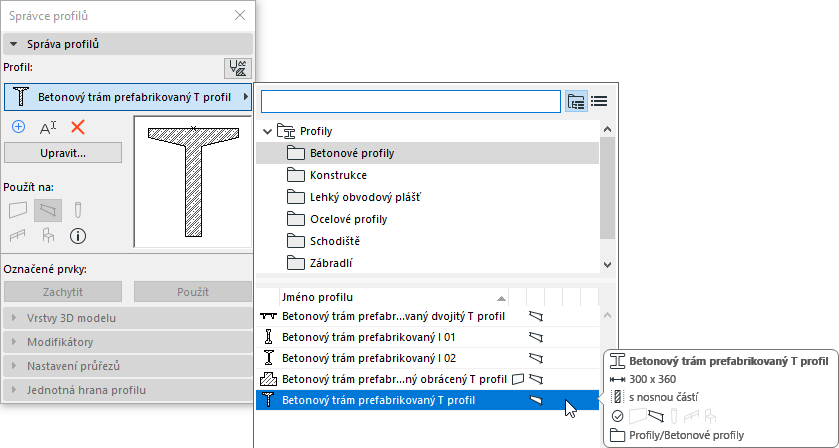Image resolution: width=839 pixels, height=448 pixels.
Task: Toggle the Use with railing icon
Action: [x=18, y=236]
